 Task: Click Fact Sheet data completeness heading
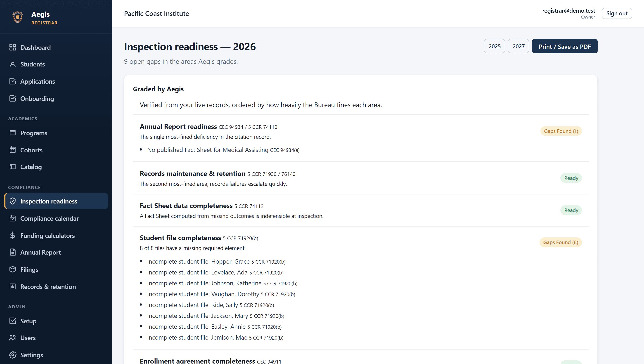(x=186, y=206)
